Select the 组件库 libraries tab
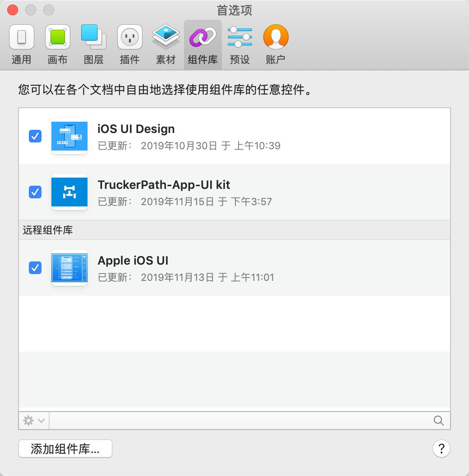469x476 pixels. tap(202, 45)
